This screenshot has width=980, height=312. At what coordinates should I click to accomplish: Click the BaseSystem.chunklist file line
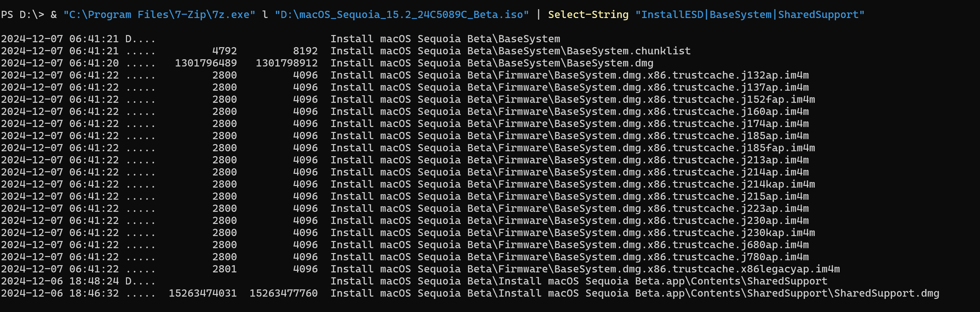pyautogui.click(x=510, y=51)
